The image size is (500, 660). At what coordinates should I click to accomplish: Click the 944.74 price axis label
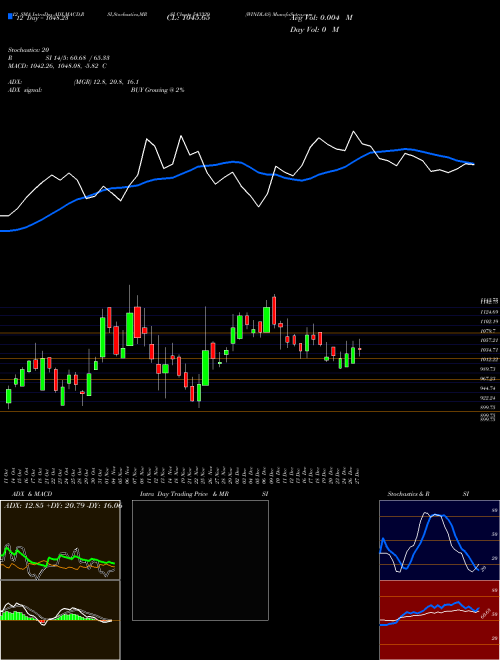pyautogui.click(x=490, y=388)
